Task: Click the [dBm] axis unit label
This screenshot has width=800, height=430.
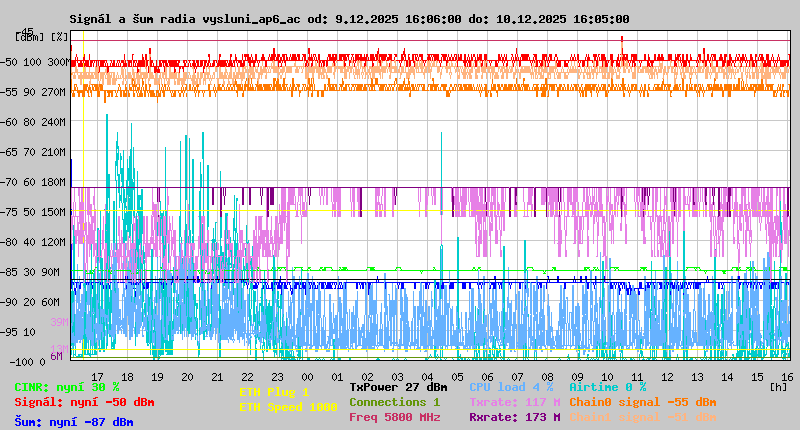Action: tap(28, 37)
